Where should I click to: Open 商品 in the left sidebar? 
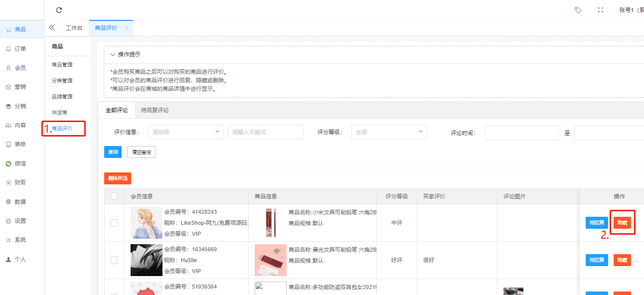click(20, 29)
